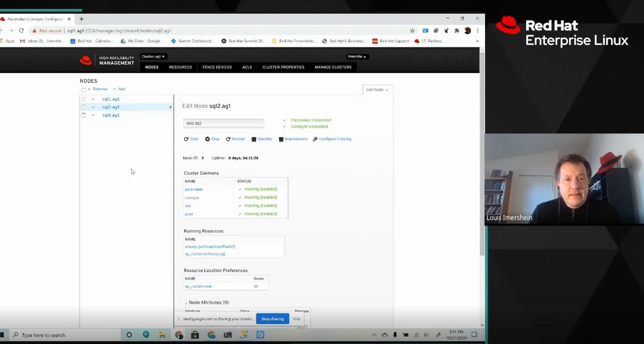
Task: Select the Start node icon
Action: point(191,139)
